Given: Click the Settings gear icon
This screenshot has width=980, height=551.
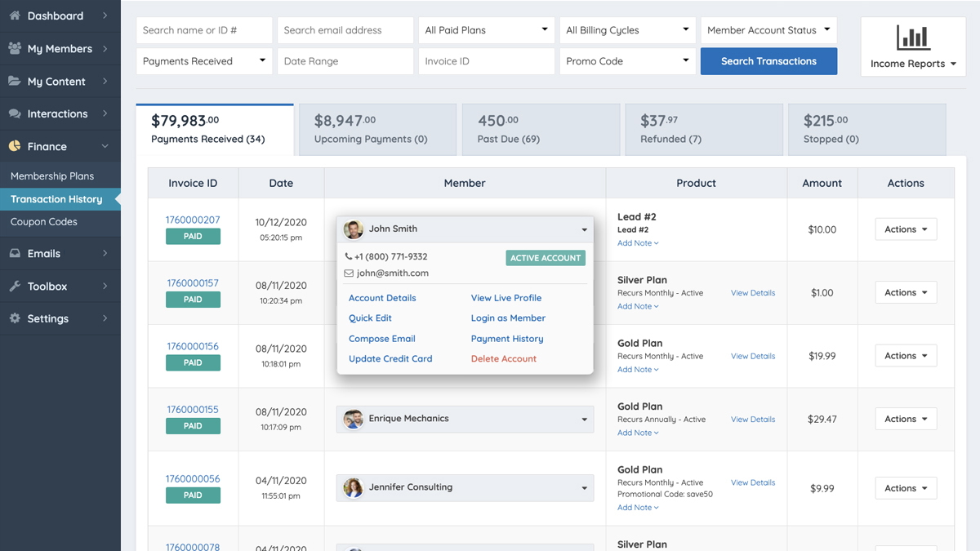Looking at the screenshot, I should [x=15, y=318].
